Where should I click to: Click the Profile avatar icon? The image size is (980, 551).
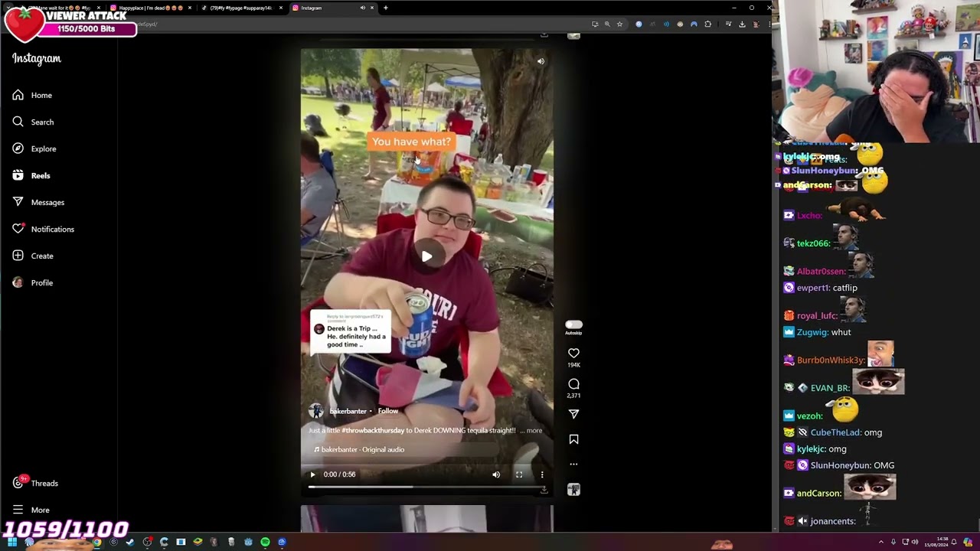click(18, 282)
